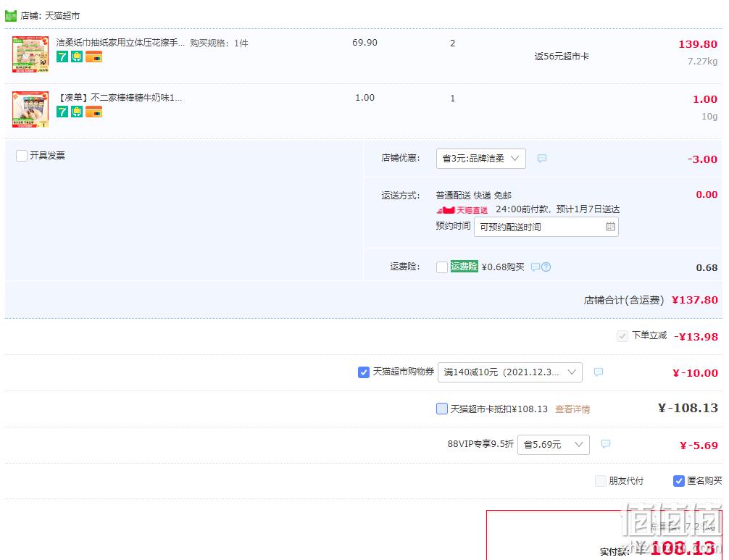Click the 天猫直送 delivery badge
Screen dimensions: 729x560
point(462,210)
